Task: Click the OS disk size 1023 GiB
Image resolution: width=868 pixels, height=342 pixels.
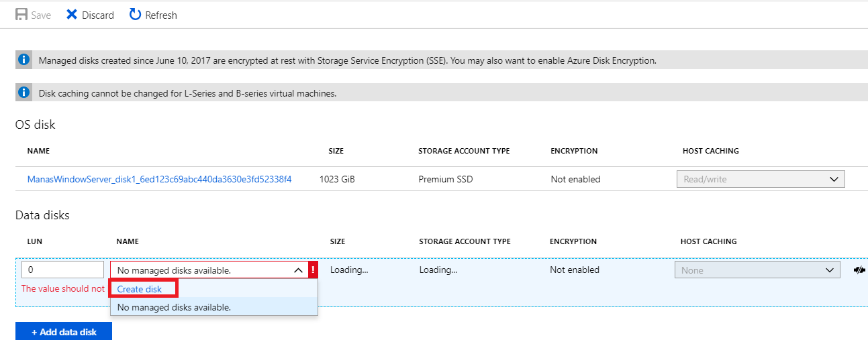Action: 337,179
